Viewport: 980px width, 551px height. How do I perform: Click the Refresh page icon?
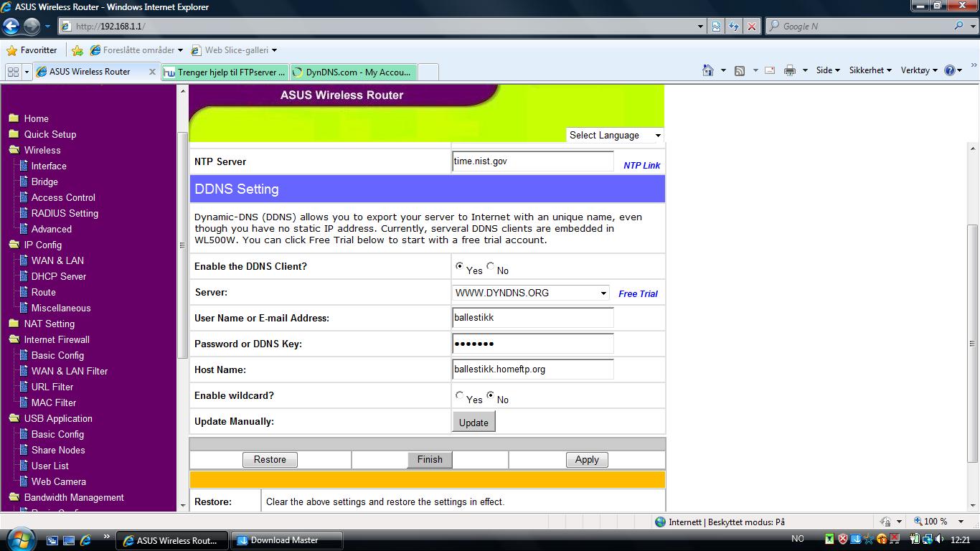click(x=733, y=27)
